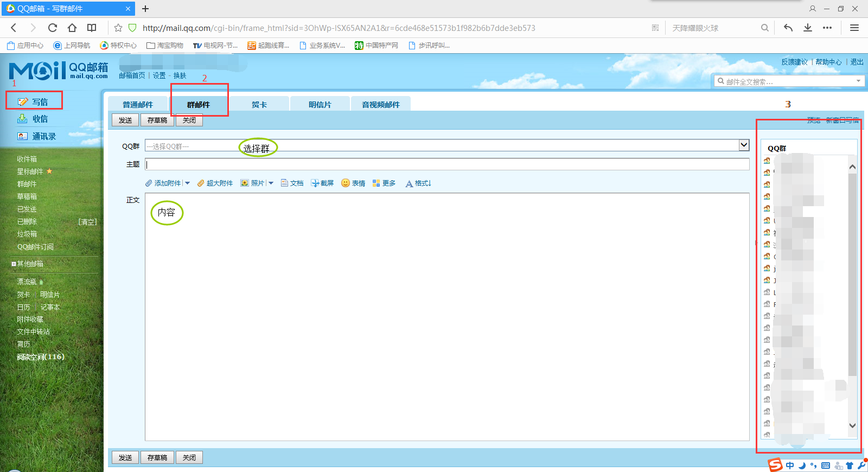This screenshot has width=868, height=472.
Task: Expand the 选择QQ群 dropdown arrow
Action: pos(744,145)
